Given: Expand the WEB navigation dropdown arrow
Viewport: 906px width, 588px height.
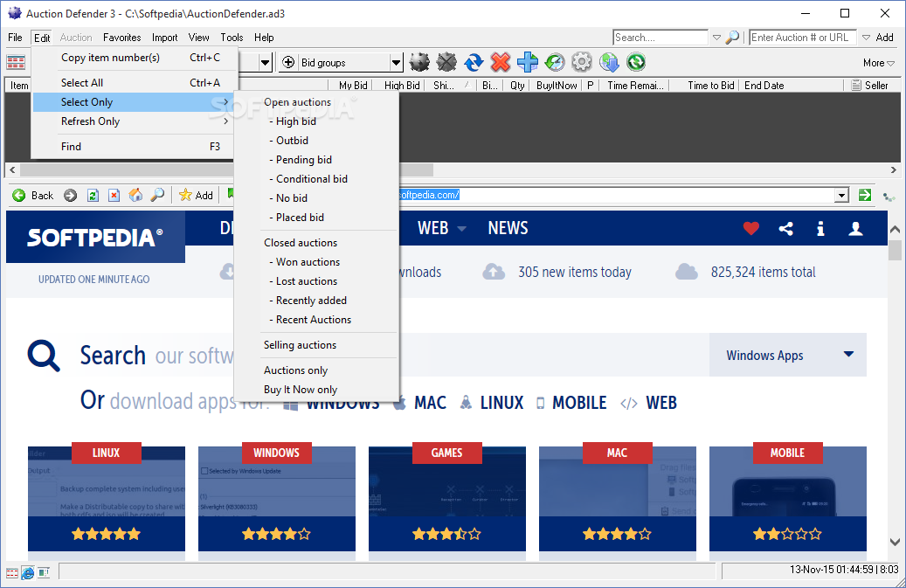Looking at the screenshot, I should tap(461, 229).
